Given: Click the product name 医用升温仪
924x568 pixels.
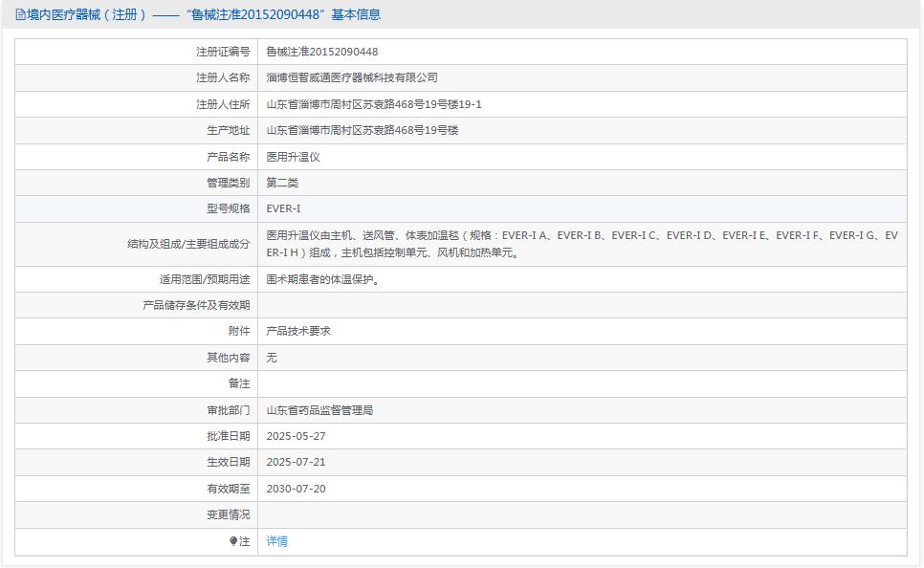Looking at the screenshot, I should 293,156.
